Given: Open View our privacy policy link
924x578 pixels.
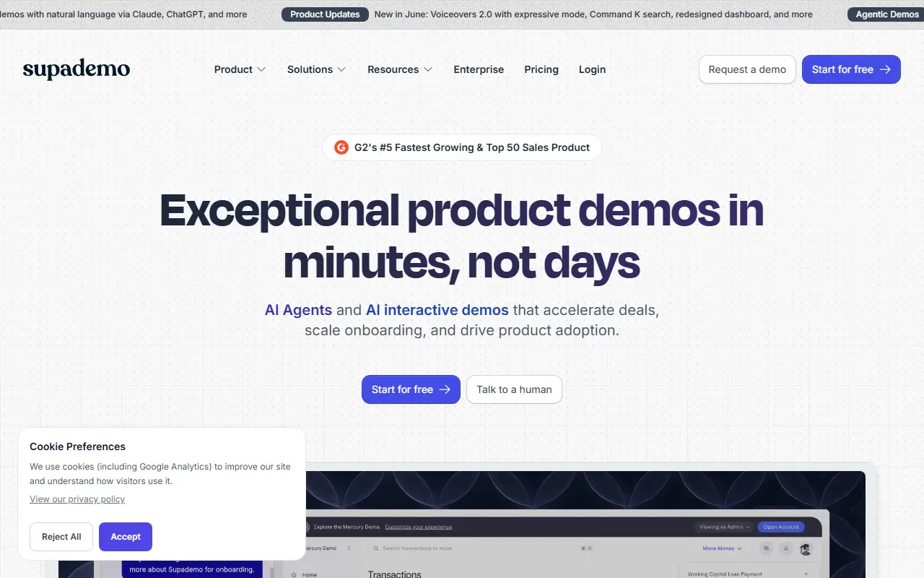Looking at the screenshot, I should click(77, 499).
